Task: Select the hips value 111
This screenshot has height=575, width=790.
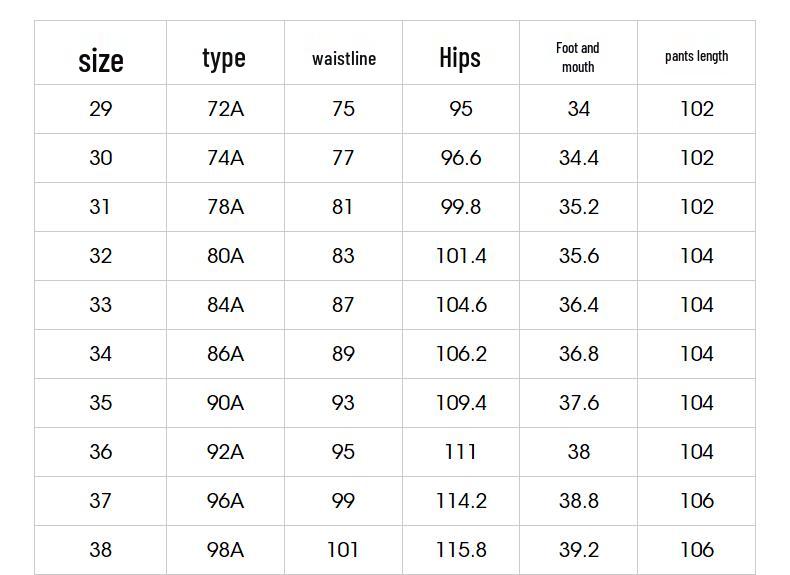Action: tap(460, 451)
